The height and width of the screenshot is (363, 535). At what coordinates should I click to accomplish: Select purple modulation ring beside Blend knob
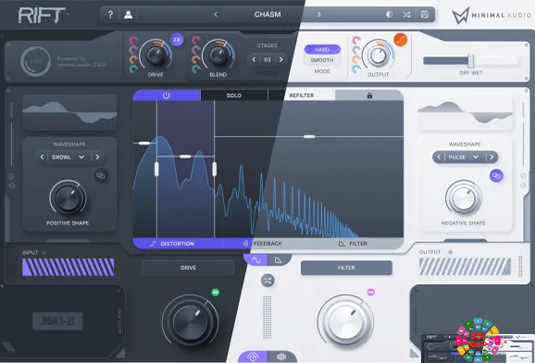(196, 50)
